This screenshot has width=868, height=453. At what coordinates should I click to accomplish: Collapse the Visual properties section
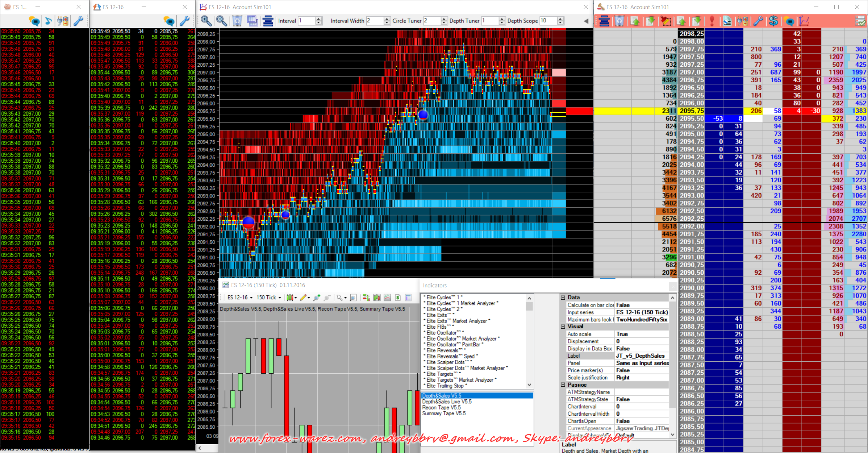[x=563, y=327]
